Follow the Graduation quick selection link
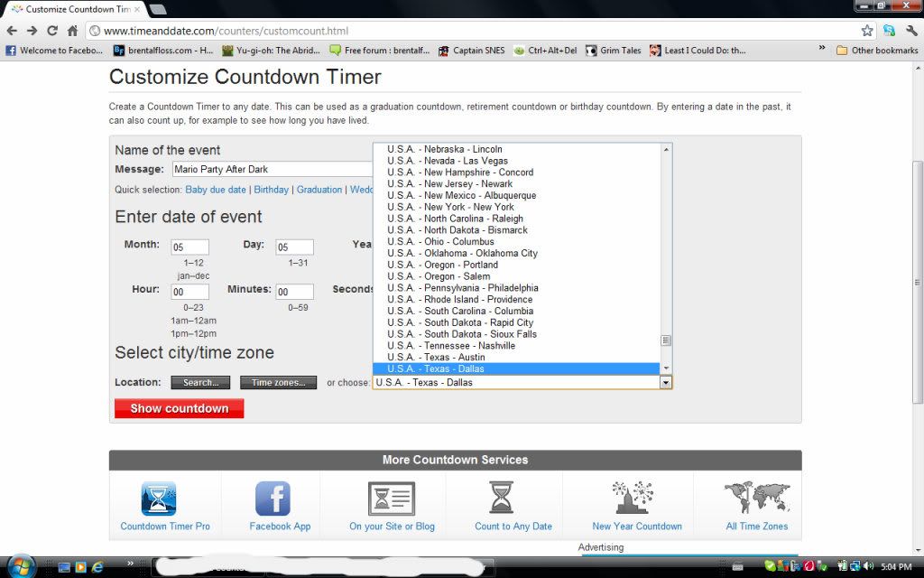This screenshot has height=578, width=924. [x=319, y=190]
